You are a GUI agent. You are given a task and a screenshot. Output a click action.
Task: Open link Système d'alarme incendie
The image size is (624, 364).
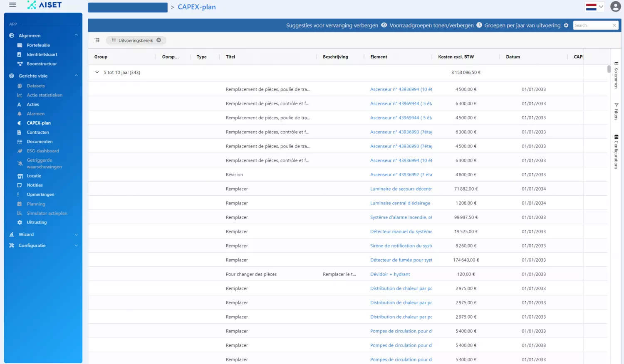[401, 217]
